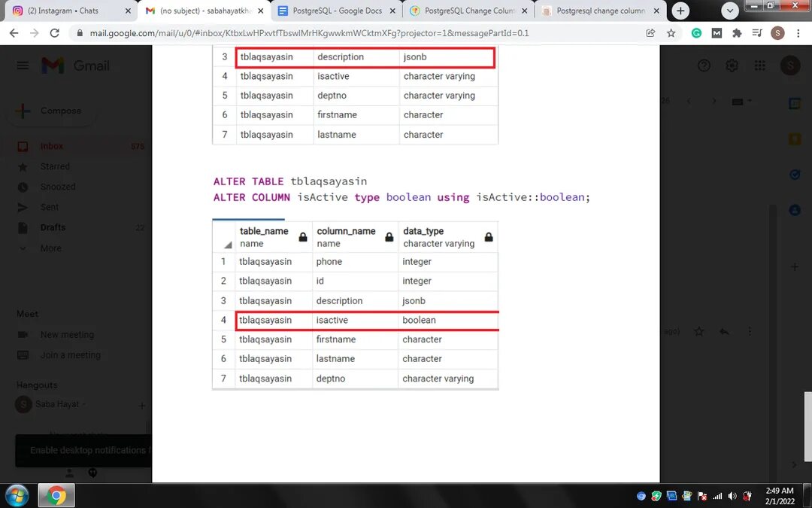This screenshot has width=812, height=508.
Task: Go to older message arrow
Action: [714, 101]
